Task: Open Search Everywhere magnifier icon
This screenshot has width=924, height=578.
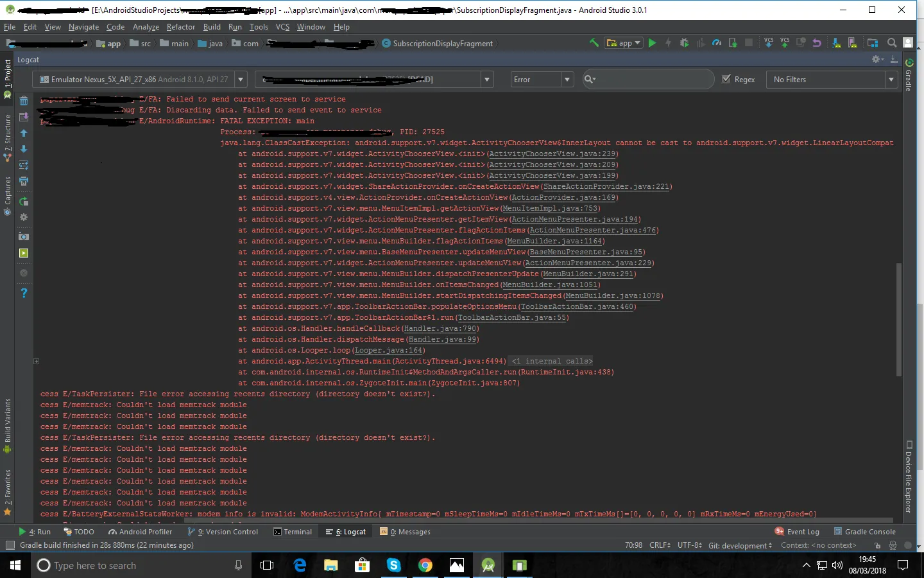Action: tap(892, 43)
